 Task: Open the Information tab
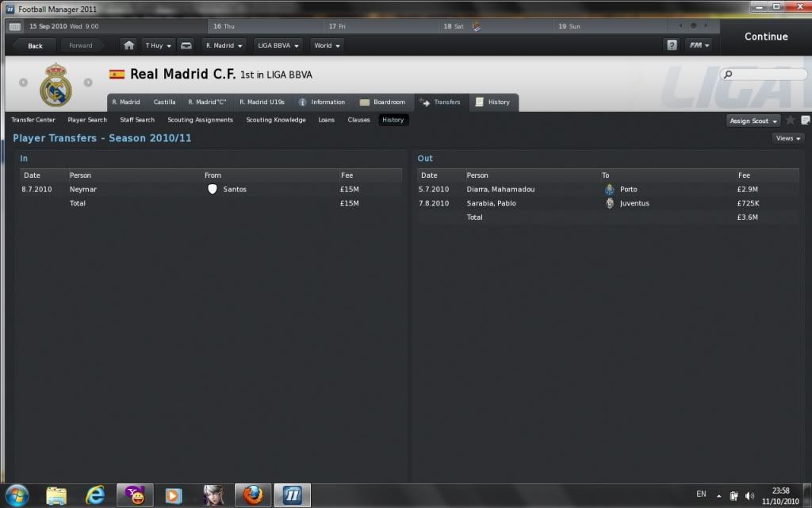pos(322,102)
